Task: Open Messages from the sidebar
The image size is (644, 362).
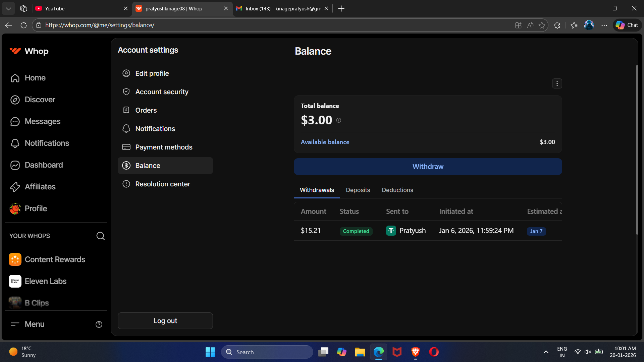Action: (42, 121)
